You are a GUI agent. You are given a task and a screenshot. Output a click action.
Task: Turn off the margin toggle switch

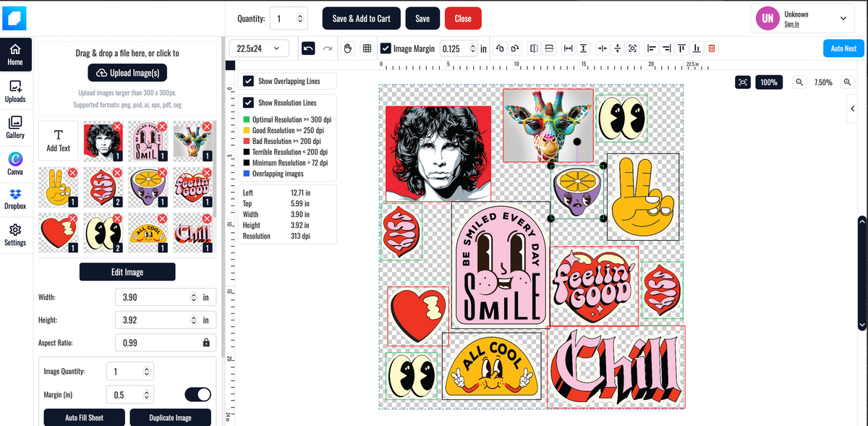pyautogui.click(x=198, y=394)
